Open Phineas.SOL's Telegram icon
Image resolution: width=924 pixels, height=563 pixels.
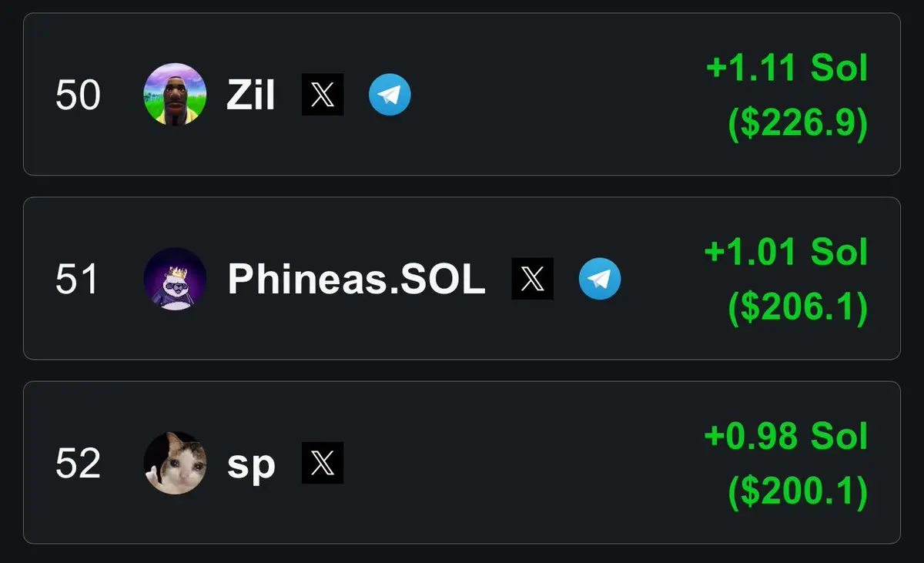click(x=600, y=279)
